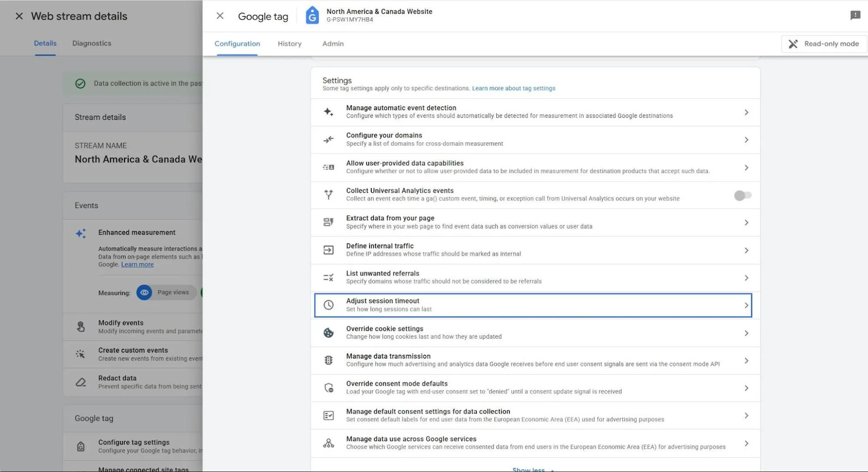
Task: Open Redact data option
Action: [x=133, y=382]
